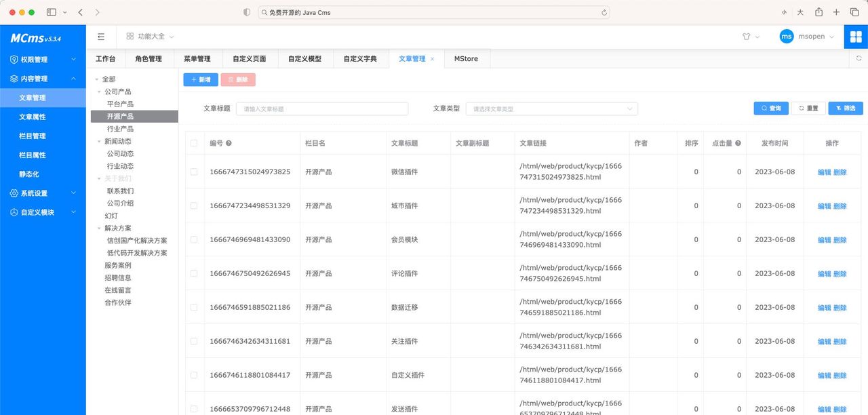This screenshot has width=868, height=415.
Task: Switch to the MStore tab
Action: pyautogui.click(x=466, y=59)
